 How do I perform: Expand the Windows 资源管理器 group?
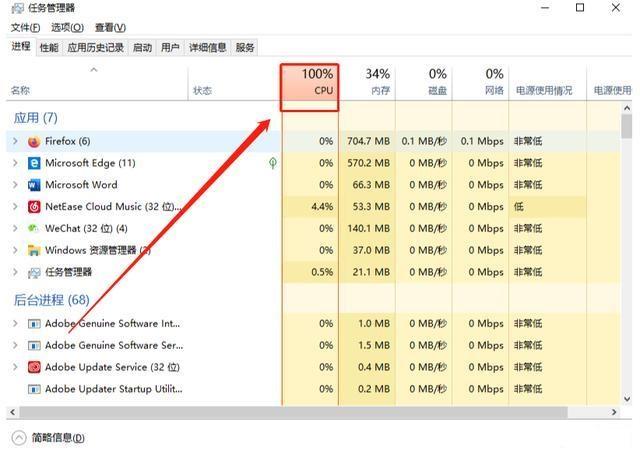(16, 250)
